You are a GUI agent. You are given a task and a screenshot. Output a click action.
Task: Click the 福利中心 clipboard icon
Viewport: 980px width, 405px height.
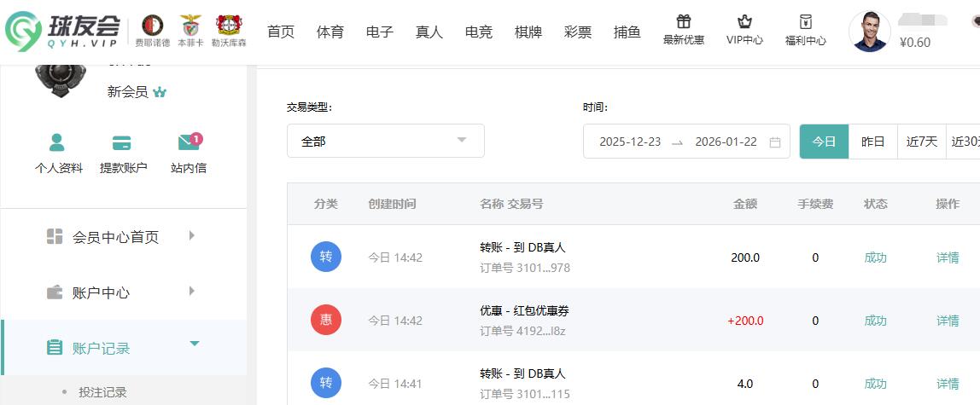point(805,22)
